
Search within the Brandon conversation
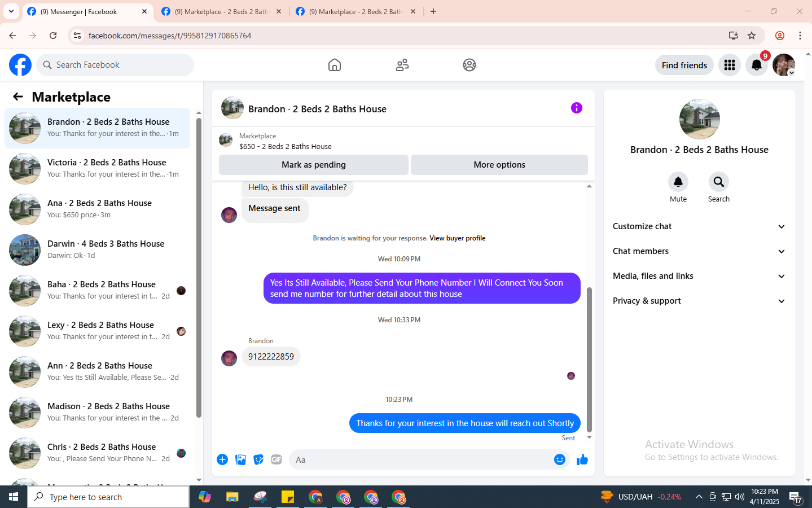[x=719, y=182]
